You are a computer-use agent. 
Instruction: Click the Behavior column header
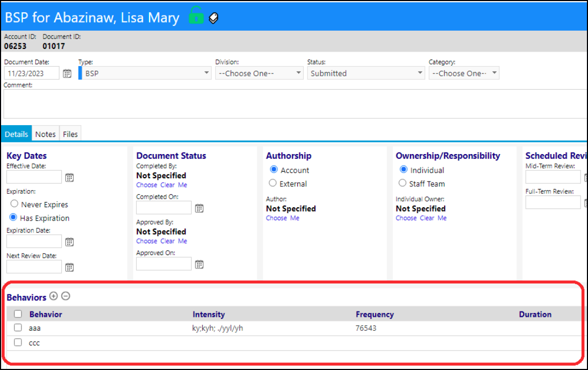coord(46,315)
